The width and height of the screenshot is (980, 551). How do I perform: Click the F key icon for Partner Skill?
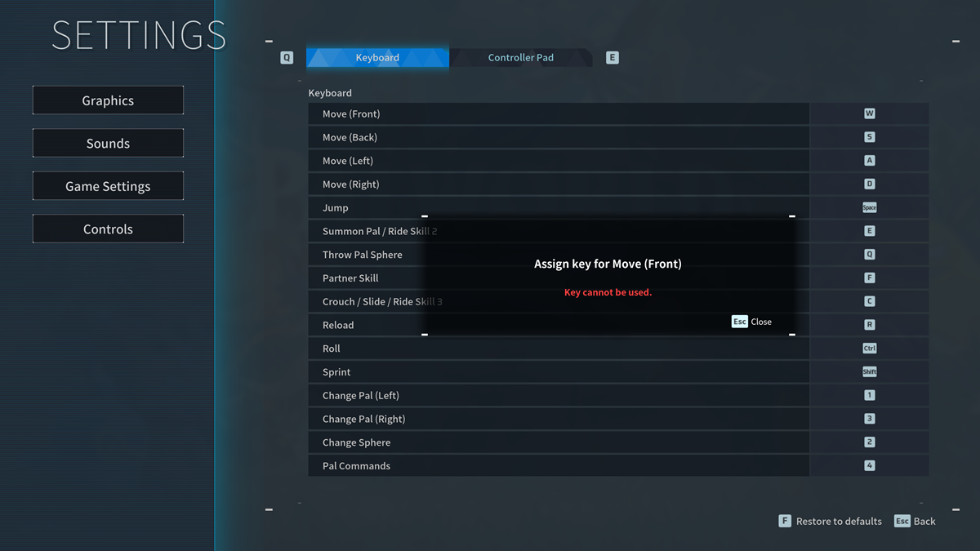869,278
